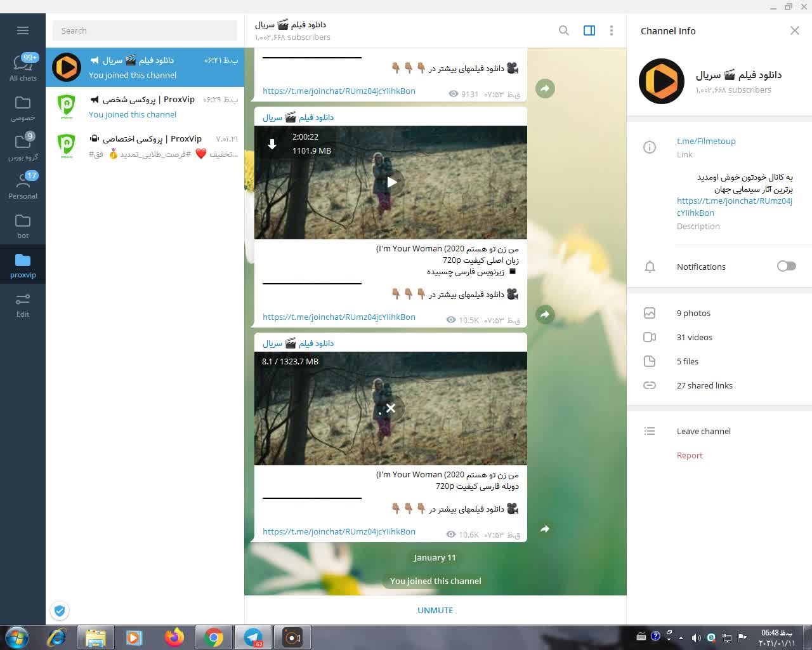The width and height of the screenshot is (812, 650).
Task: View the 31 videos shared media
Action: pos(694,337)
